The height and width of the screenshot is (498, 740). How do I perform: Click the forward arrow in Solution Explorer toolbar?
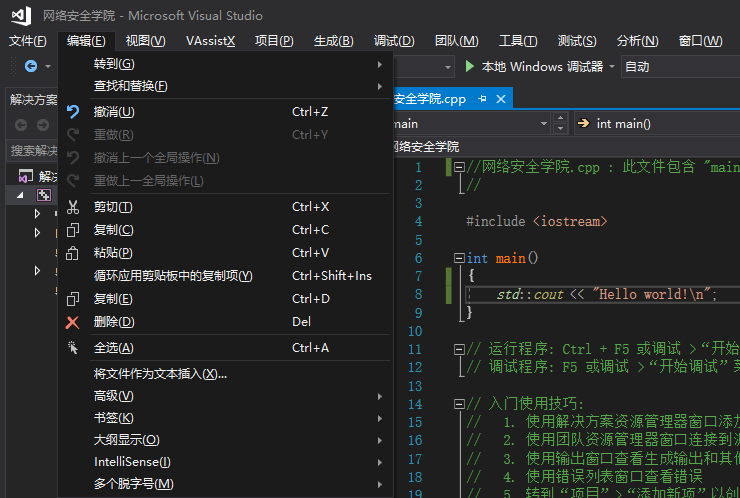tap(43, 125)
